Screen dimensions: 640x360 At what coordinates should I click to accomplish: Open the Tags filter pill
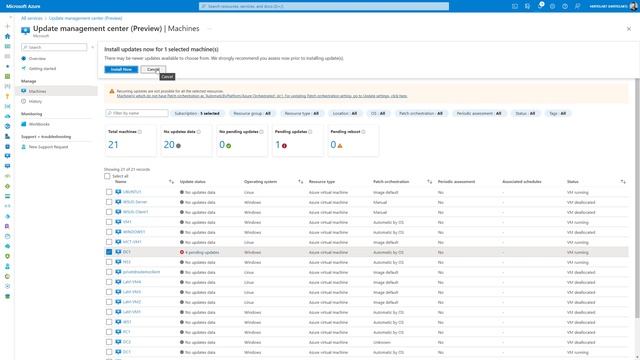click(x=558, y=113)
